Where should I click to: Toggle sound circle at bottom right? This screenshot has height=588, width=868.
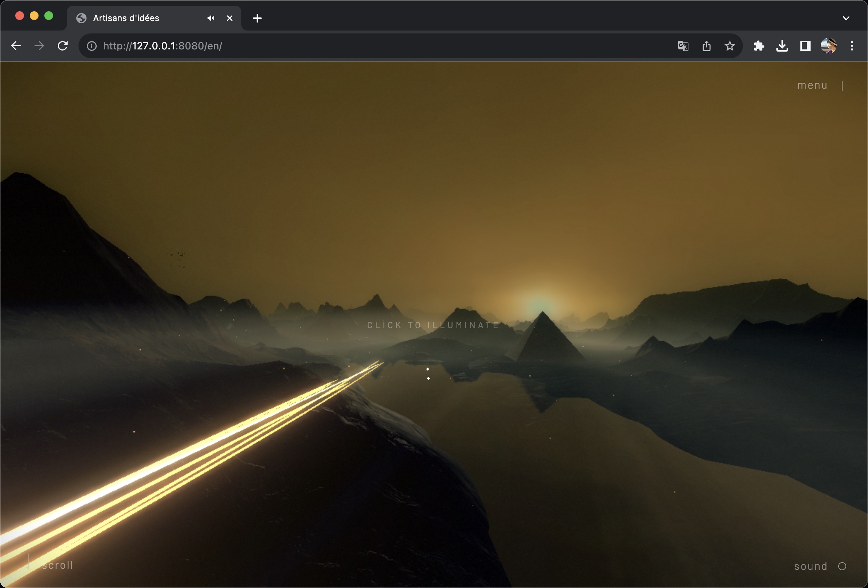coord(842,566)
